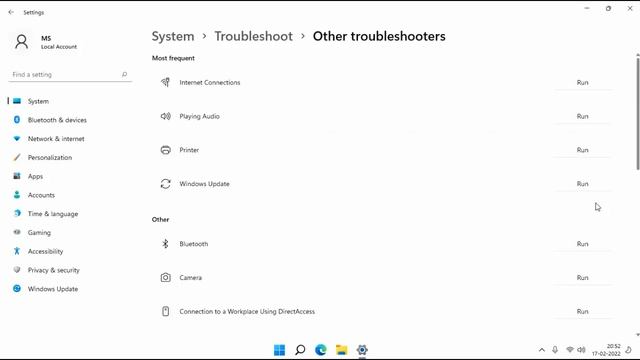This screenshot has height=360, width=640.
Task: Open the MS local account profile
Action: (45, 42)
